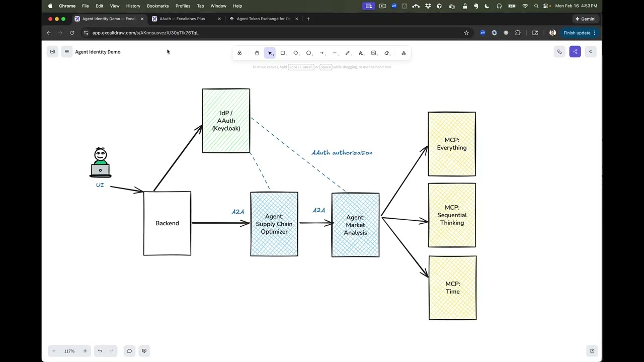Close the AAuth Excalidraw Plus tab
The height and width of the screenshot is (362, 644).
219,19
